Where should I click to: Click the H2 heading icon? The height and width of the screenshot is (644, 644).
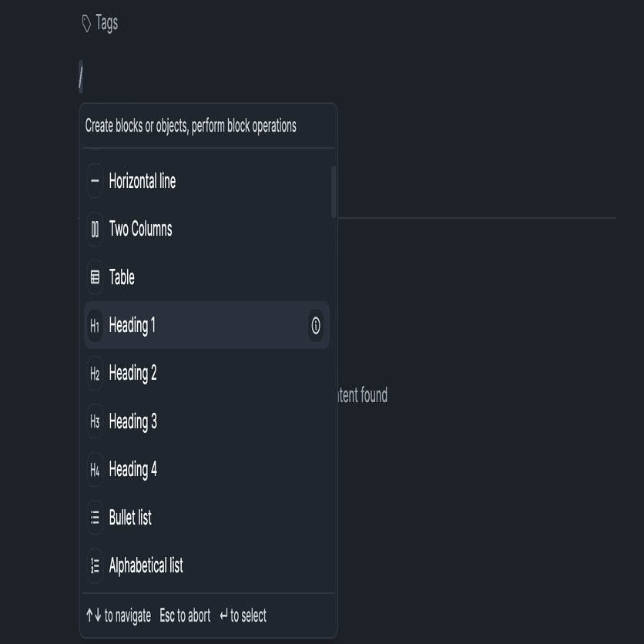pyautogui.click(x=95, y=374)
